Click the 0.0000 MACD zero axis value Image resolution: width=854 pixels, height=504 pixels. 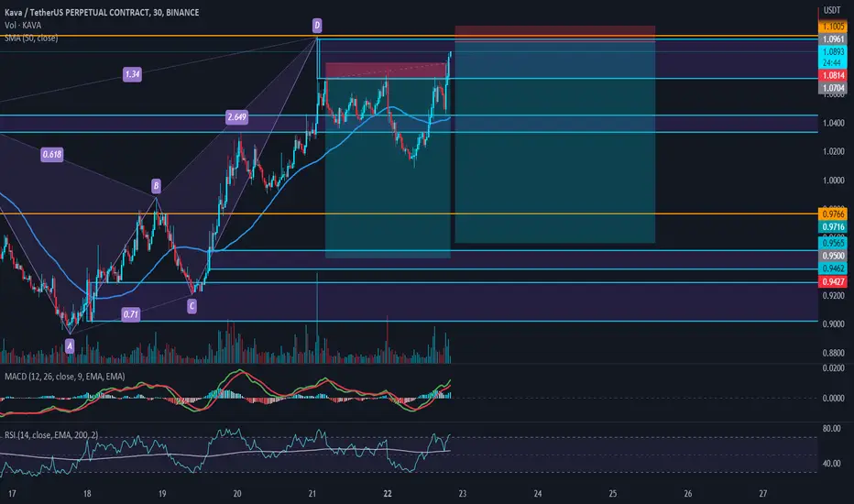point(834,399)
